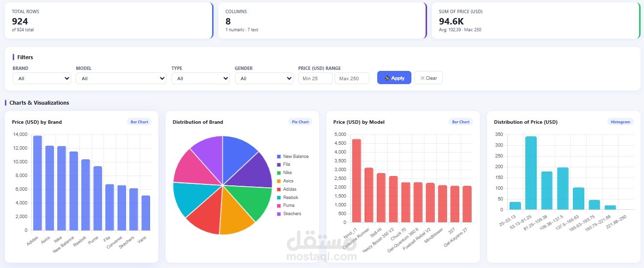Toggle Fila legend swatch
This screenshot has height=268, width=644.
pos(279,165)
